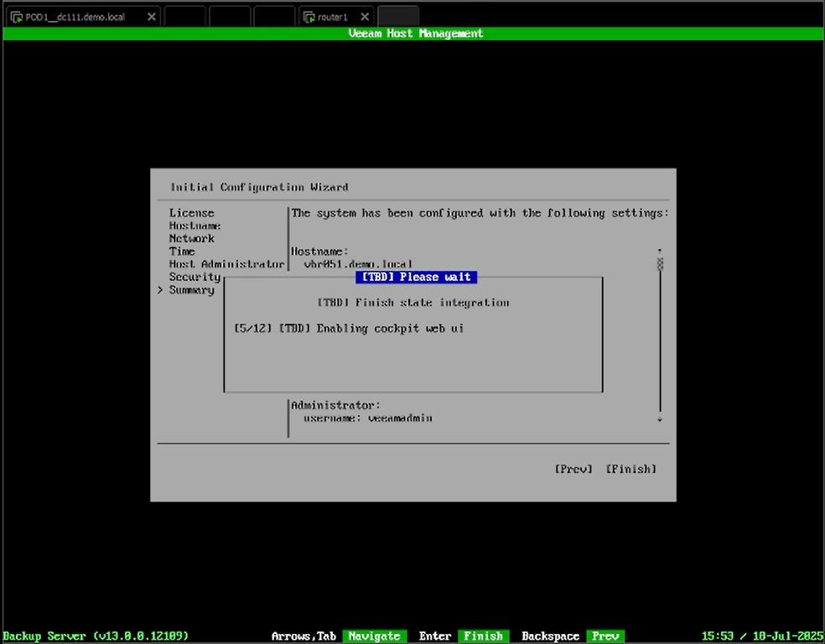This screenshot has height=644, width=825.
Task: Click the green Navigate hint in footer
Action: click(x=374, y=636)
